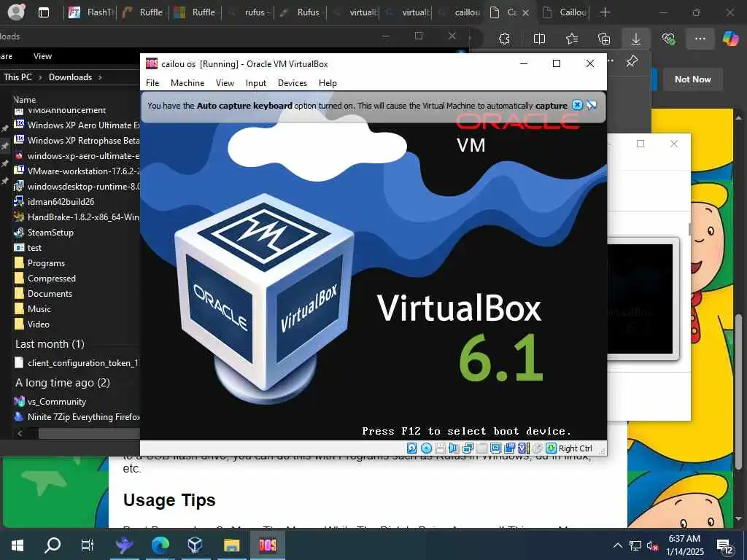This screenshot has height=560, width=747.
Task: Open the VirtualBox View menu
Action: pos(225,83)
